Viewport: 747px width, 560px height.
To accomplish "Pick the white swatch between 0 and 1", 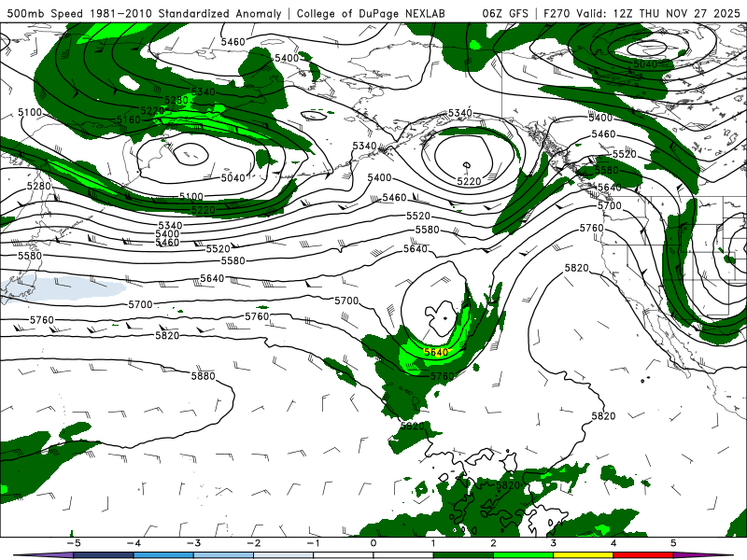I will point(403,555).
